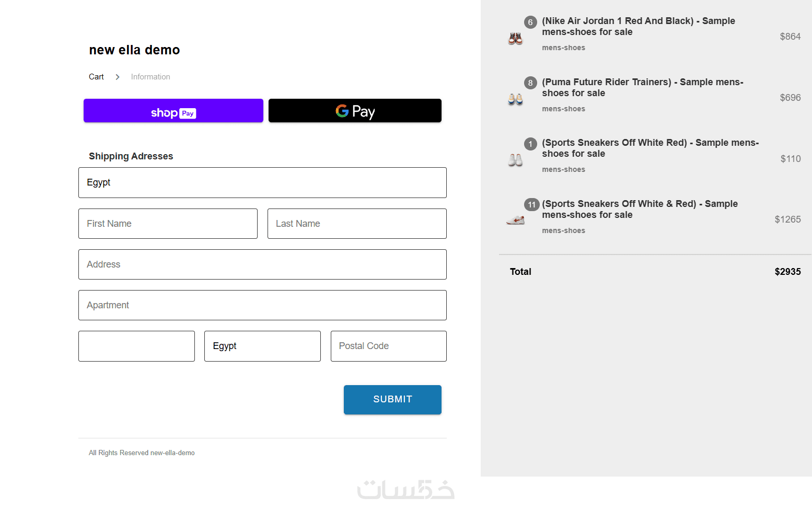Click the quantity badge showing 6

coord(530,22)
